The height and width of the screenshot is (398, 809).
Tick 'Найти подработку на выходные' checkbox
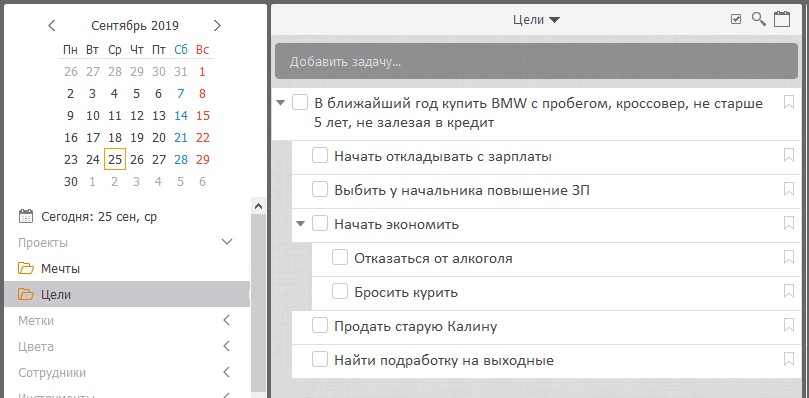click(320, 359)
